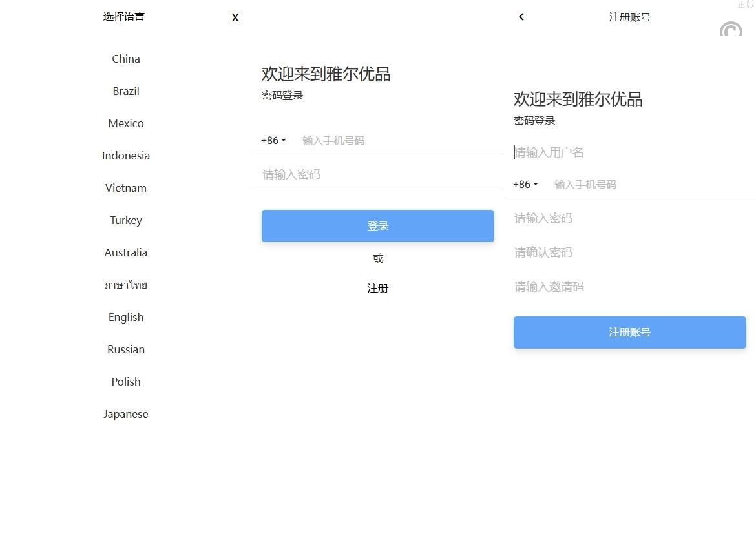
Task: Click the circular logo in top-right corner
Action: click(x=731, y=30)
